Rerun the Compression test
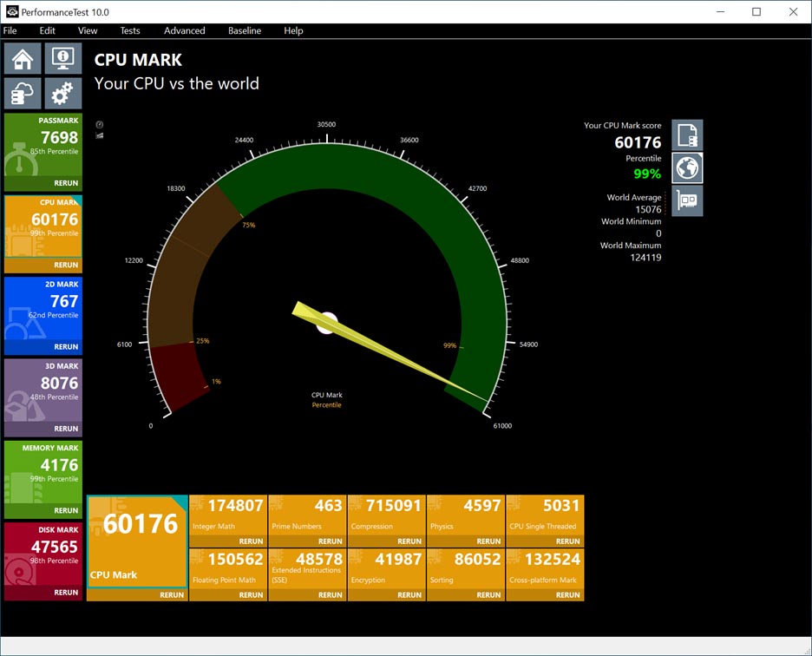This screenshot has width=812, height=656. pos(409,541)
